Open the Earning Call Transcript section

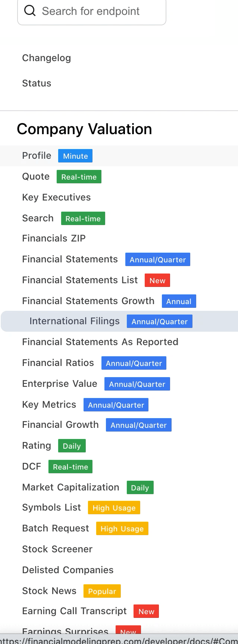[x=74, y=611]
